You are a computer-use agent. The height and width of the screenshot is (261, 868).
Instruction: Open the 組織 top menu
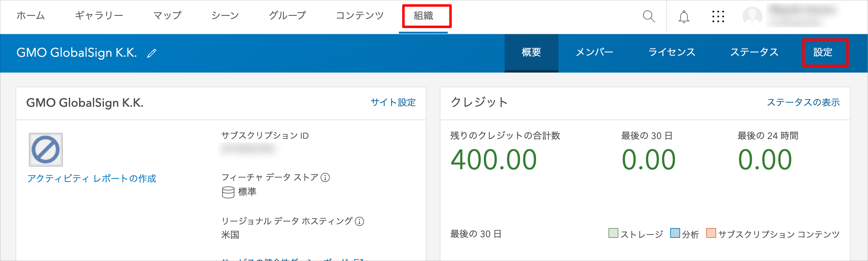[423, 16]
